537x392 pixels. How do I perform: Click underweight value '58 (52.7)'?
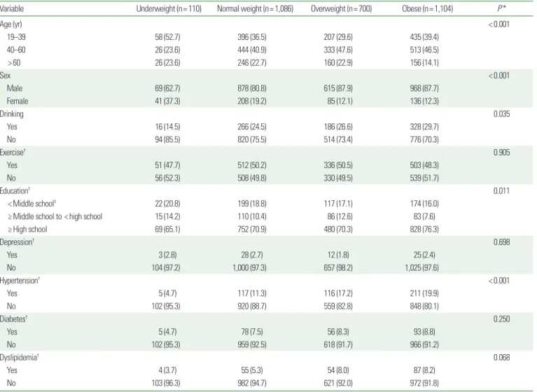click(x=167, y=37)
